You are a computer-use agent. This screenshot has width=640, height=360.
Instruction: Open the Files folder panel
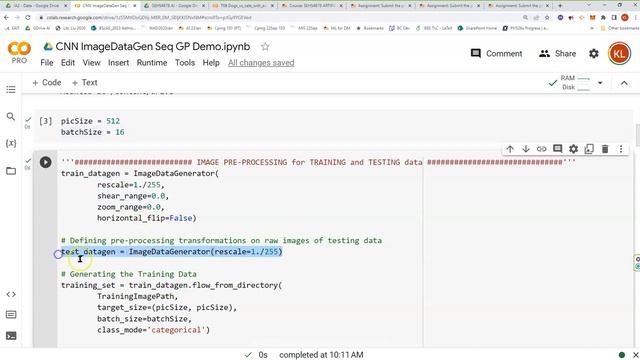tap(11, 171)
